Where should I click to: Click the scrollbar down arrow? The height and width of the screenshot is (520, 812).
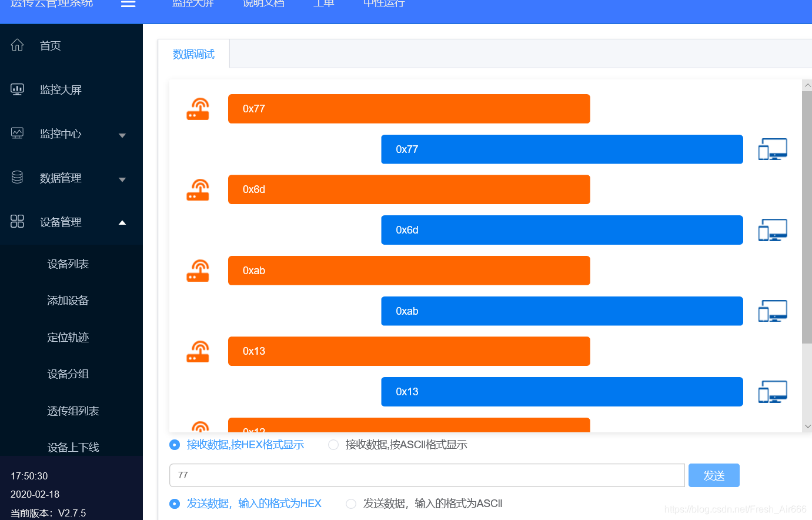[807, 426]
